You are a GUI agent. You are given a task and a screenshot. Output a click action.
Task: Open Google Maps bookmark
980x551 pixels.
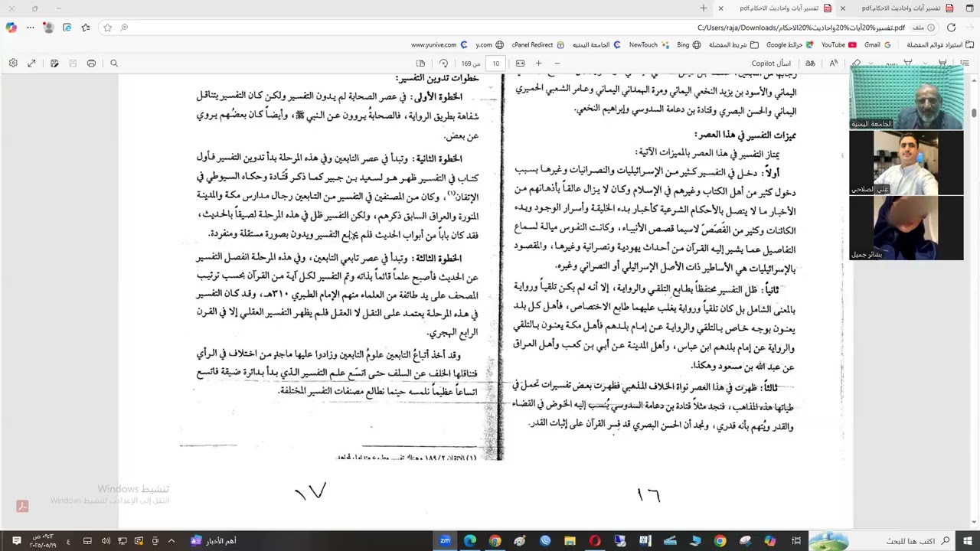(x=789, y=45)
